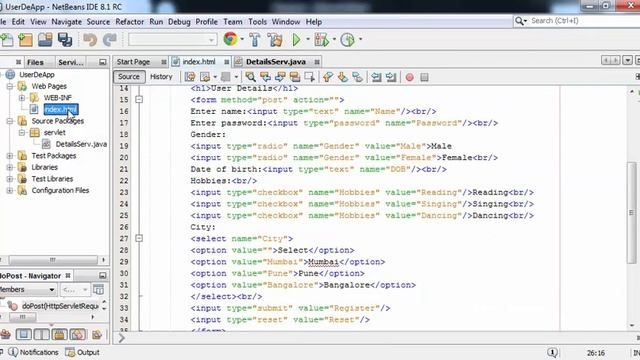Open the Refactor menu
Image resolution: width=640 pixels, height=360 pixels.
click(x=129, y=22)
